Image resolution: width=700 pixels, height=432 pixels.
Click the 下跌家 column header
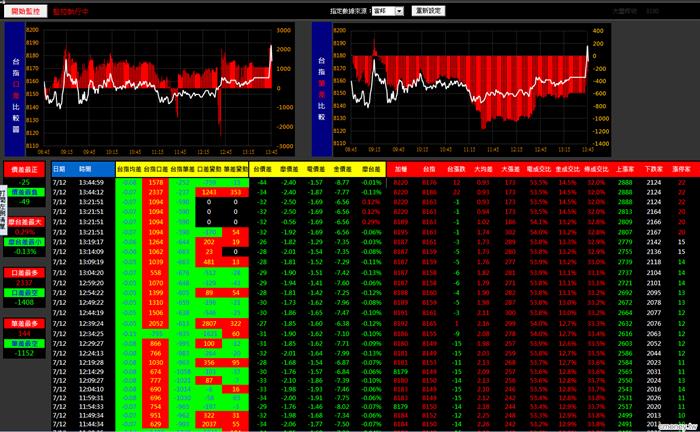[654, 169]
